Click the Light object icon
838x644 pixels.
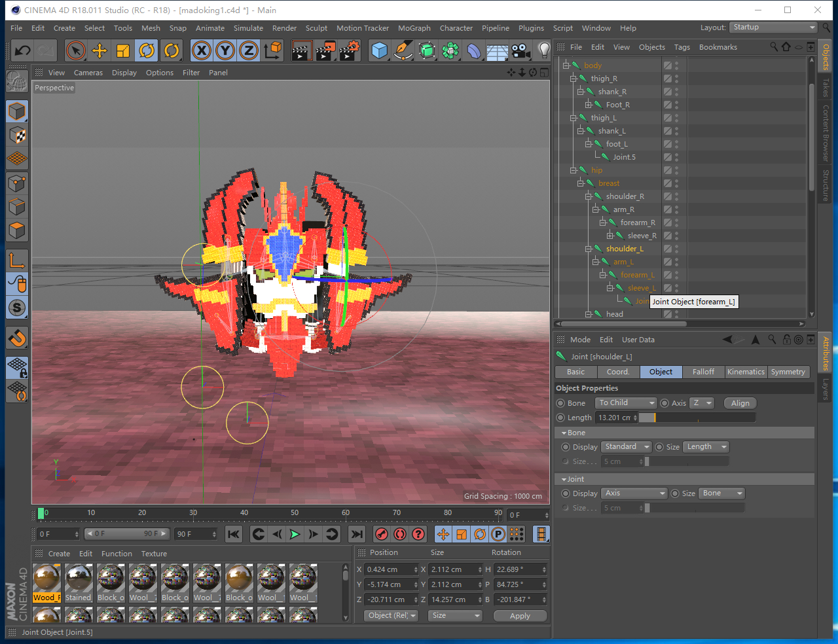point(543,50)
